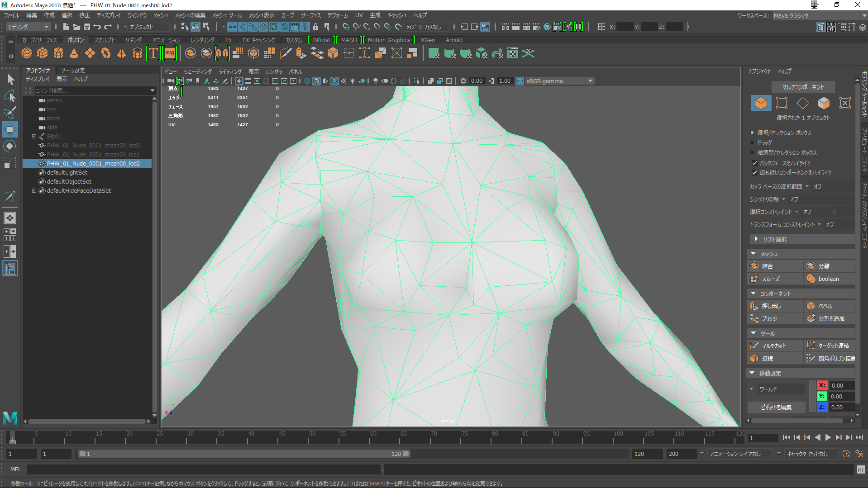Expand the Bip01 node in outliner
Image resolution: width=868 pixels, height=488 pixels.
[x=34, y=136]
